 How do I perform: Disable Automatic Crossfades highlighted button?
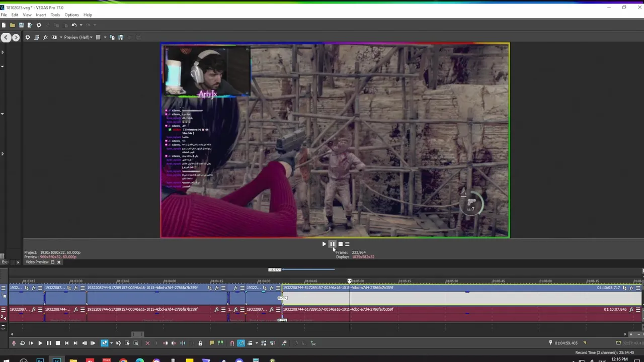(x=241, y=343)
